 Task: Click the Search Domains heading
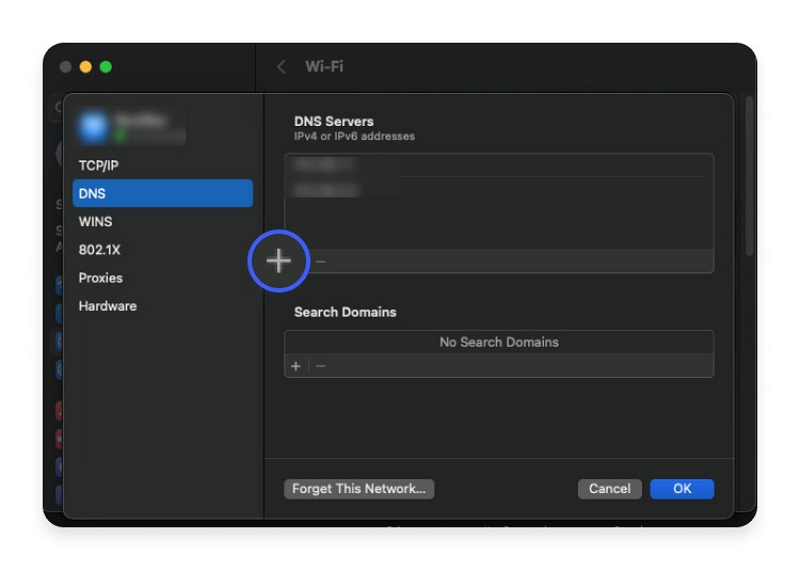[345, 312]
